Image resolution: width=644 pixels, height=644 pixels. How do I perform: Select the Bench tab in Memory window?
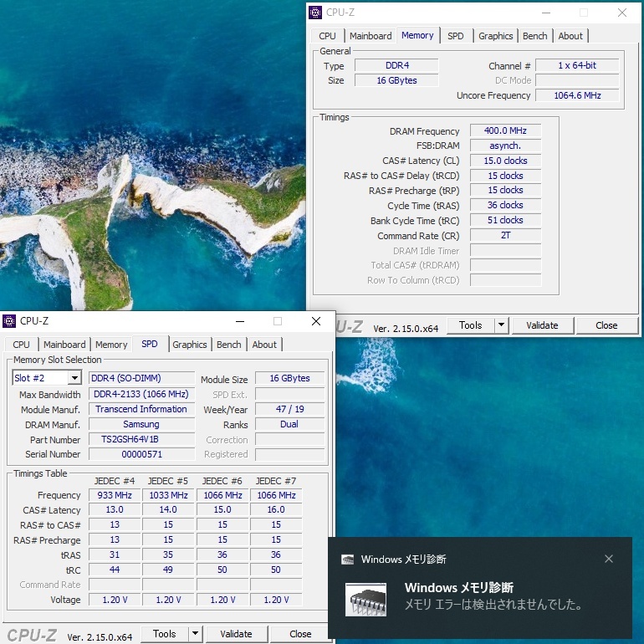coord(534,36)
